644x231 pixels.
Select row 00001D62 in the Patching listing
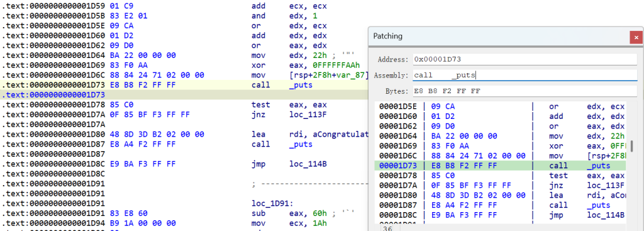tap(500, 126)
